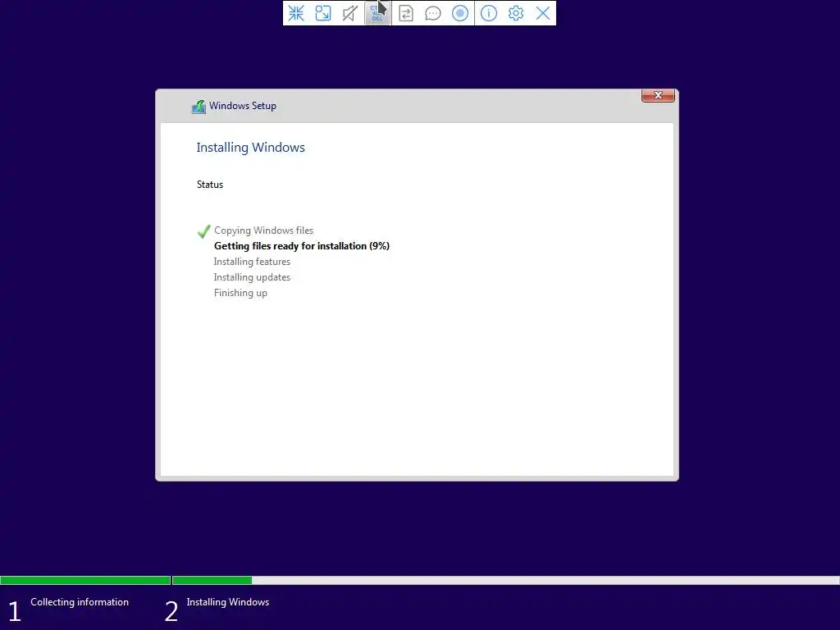The image size is (840, 630).
Task: Open the file transfer icon
Action: (x=406, y=13)
